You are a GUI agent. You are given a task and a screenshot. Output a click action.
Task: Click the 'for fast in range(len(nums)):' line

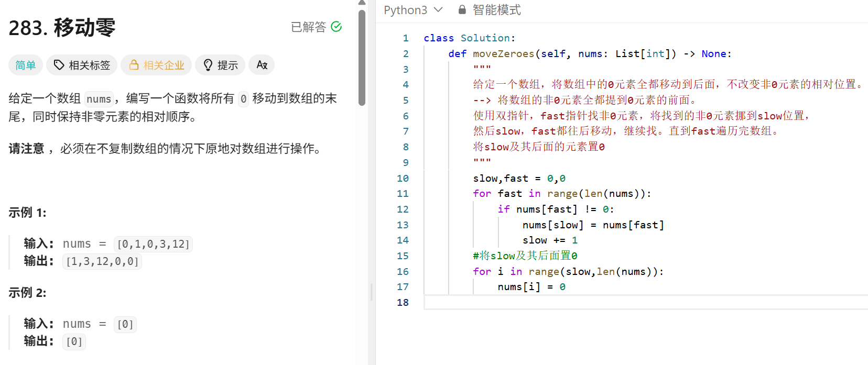562,194
